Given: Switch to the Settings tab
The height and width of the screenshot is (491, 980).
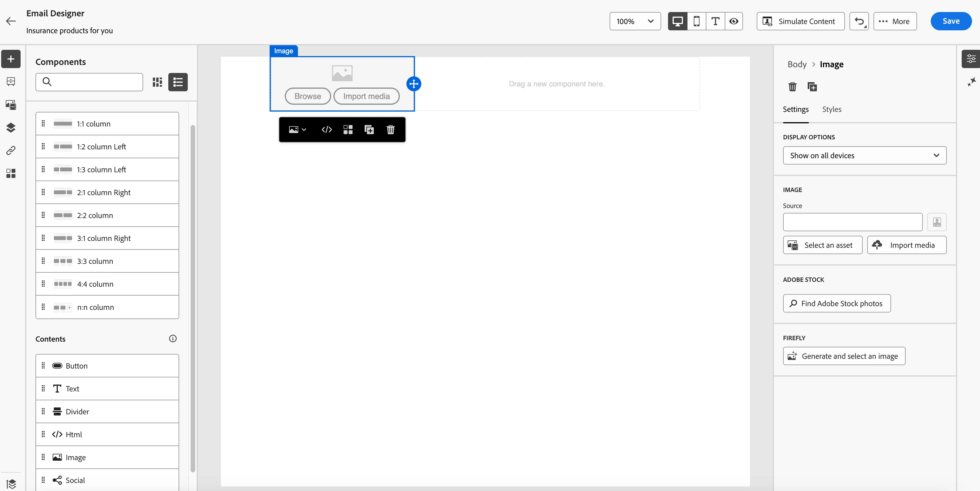Looking at the screenshot, I should pos(795,110).
